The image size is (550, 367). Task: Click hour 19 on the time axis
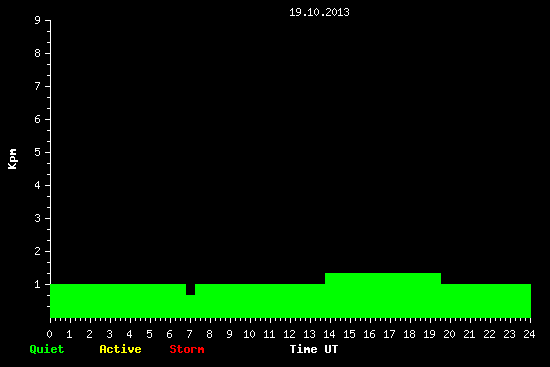[x=429, y=334]
